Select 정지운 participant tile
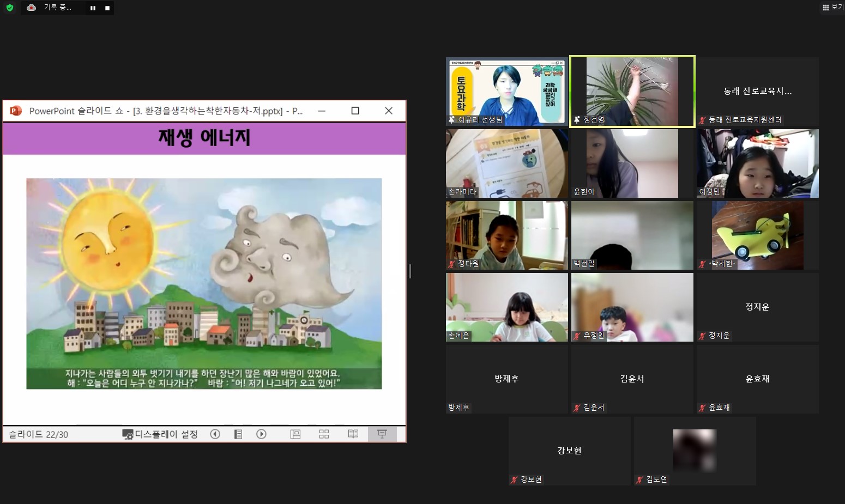 pos(758,307)
